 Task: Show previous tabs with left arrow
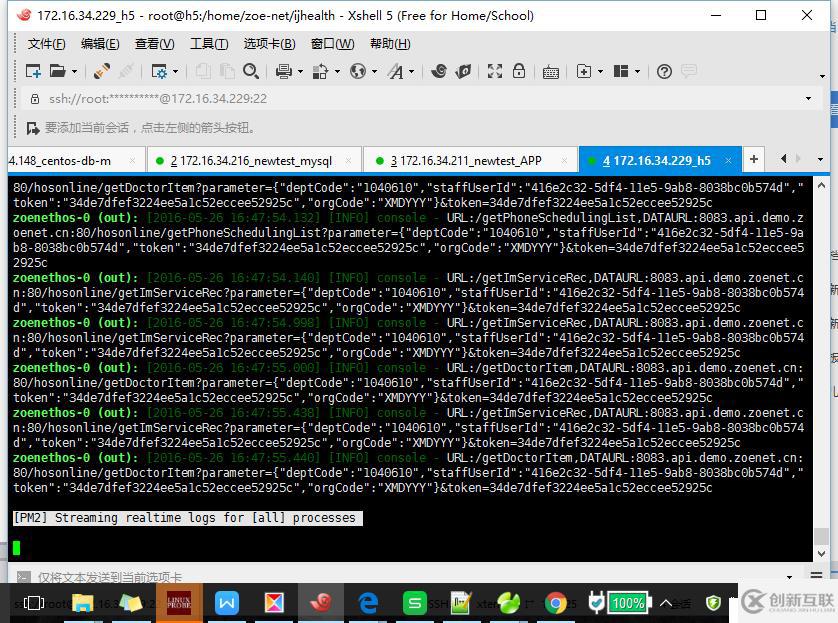tap(783, 159)
